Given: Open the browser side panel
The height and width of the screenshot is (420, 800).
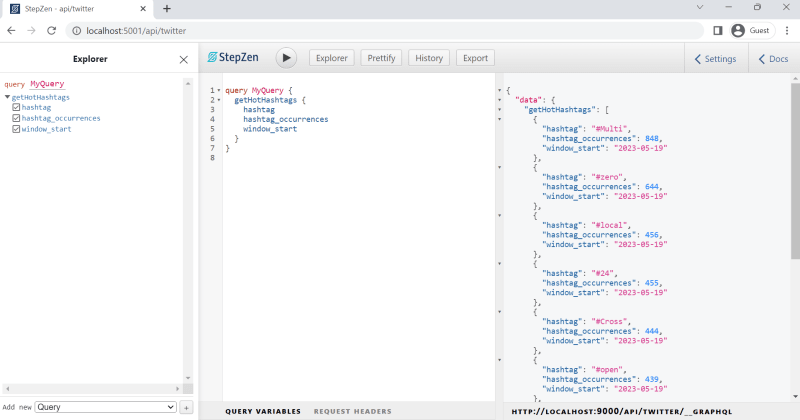Looking at the screenshot, I should point(717,31).
